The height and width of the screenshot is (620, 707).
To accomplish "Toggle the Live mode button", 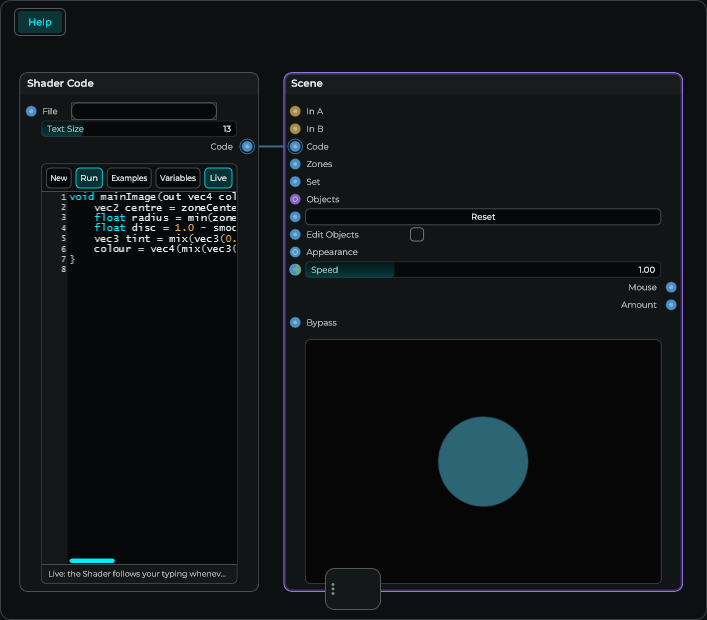I will click(218, 178).
